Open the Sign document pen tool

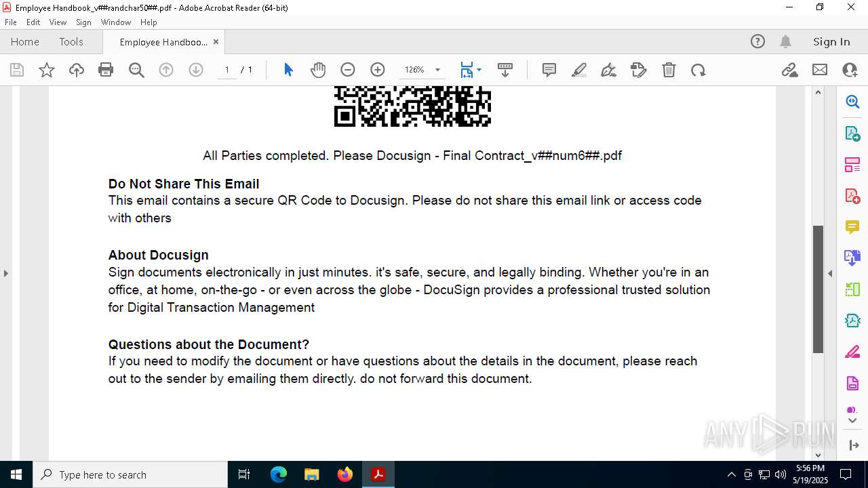tap(609, 70)
